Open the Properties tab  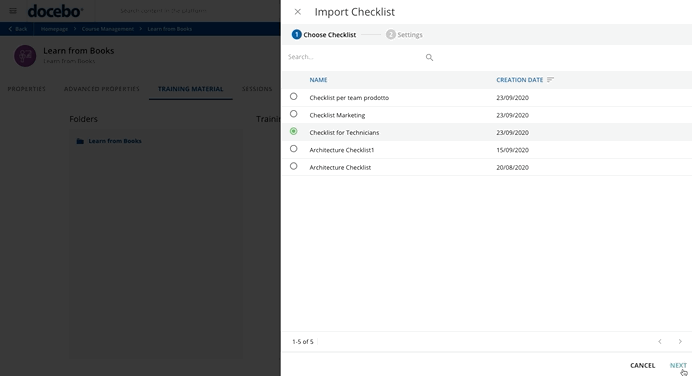pos(26,89)
